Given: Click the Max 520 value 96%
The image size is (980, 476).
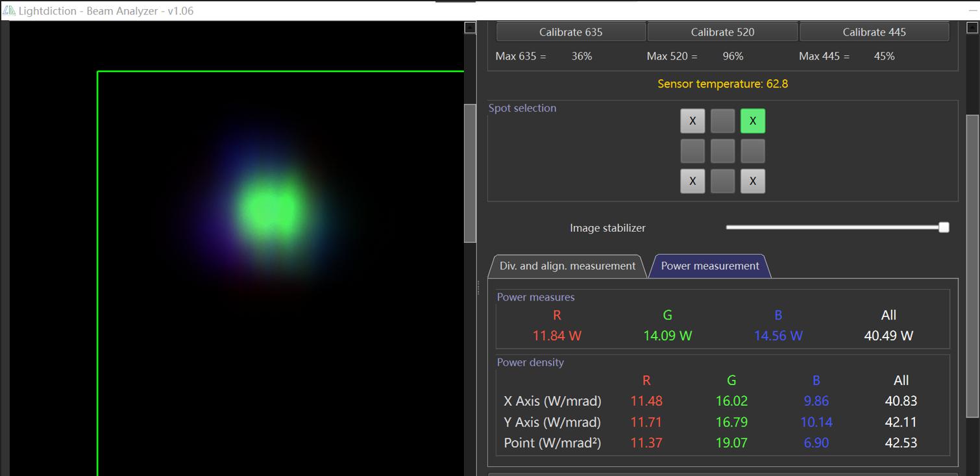Looking at the screenshot, I should point(733,56).
